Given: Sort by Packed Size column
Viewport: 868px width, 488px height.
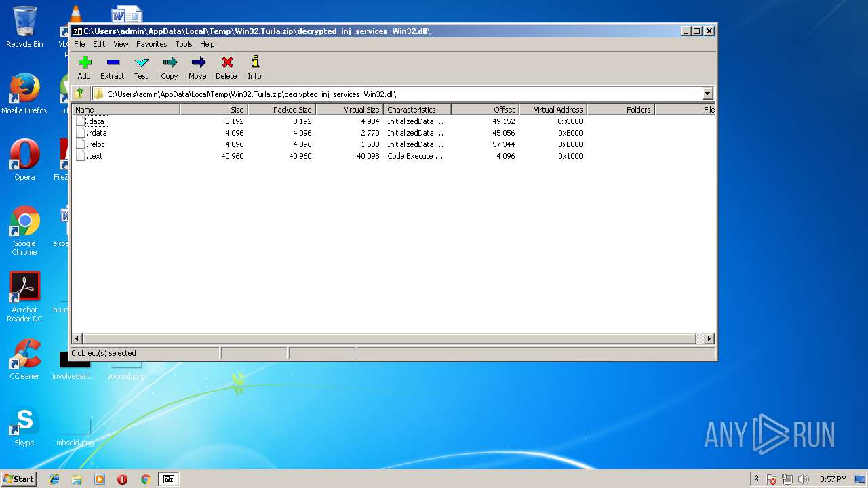Looking at the screenshot, I should tap(281, 109).
